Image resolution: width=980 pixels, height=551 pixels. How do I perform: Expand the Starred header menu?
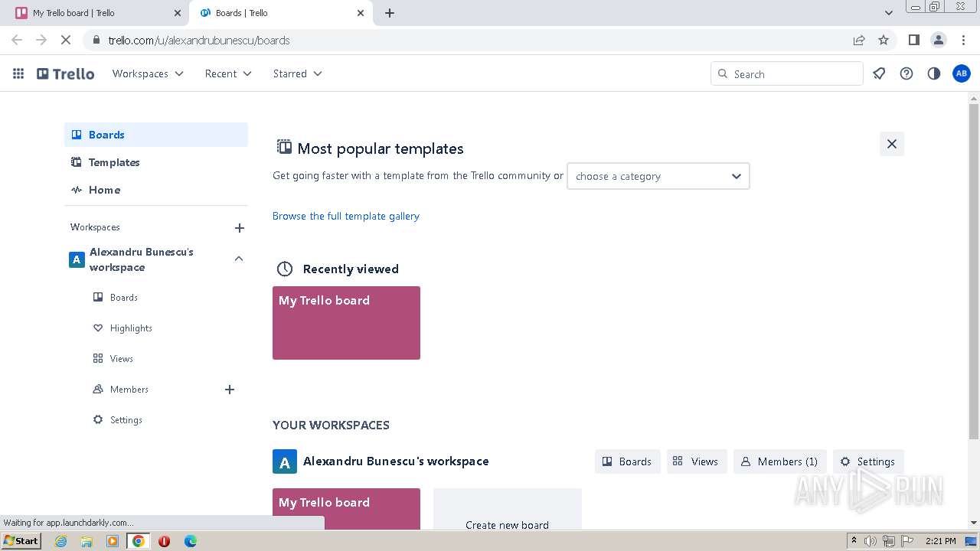297,73
